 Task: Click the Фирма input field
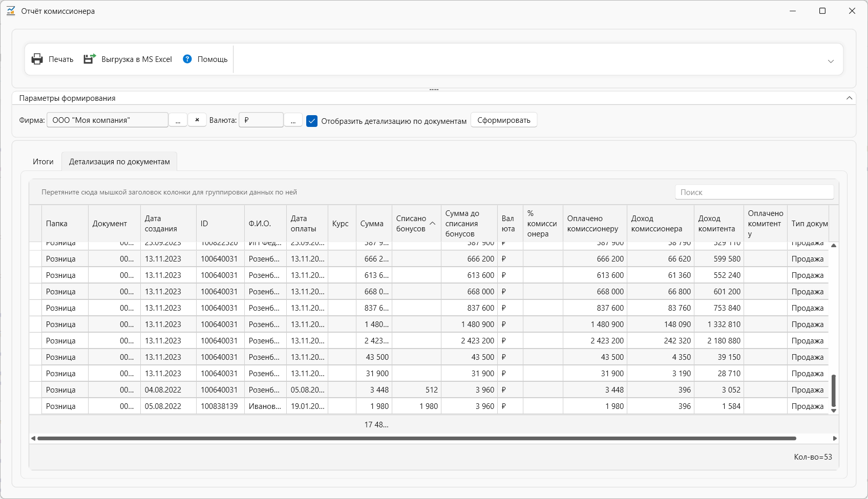108,120
